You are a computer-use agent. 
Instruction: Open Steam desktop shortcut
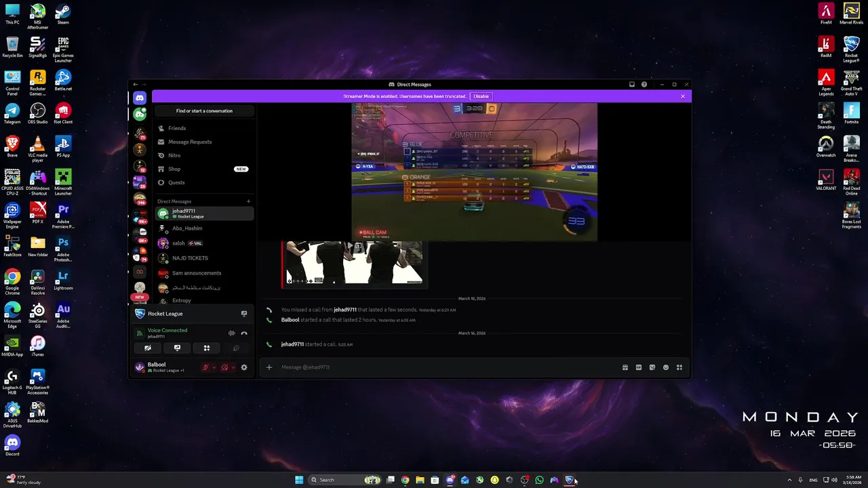pyautogui.click(x=63, y=14)
